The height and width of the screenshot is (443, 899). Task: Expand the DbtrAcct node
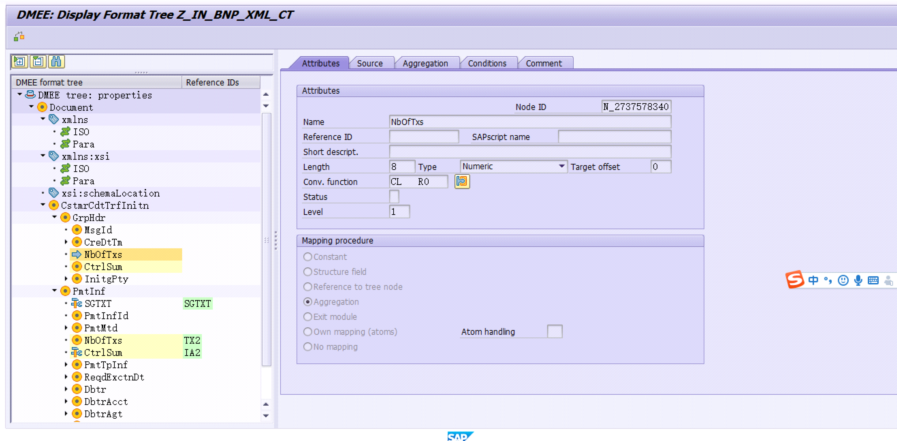pos(66,402)
